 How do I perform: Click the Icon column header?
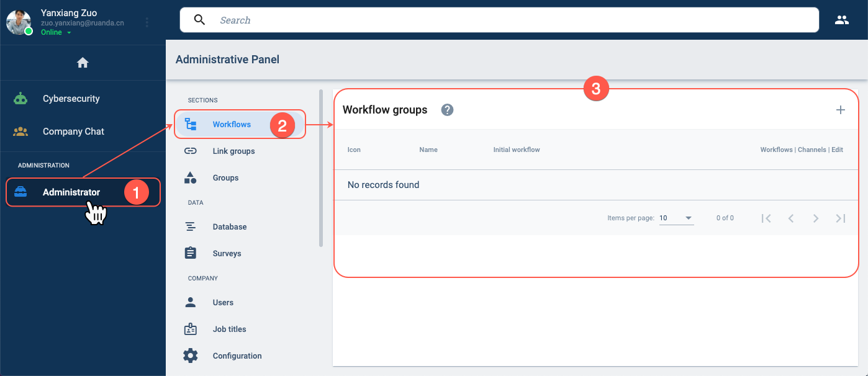point(354,150)
